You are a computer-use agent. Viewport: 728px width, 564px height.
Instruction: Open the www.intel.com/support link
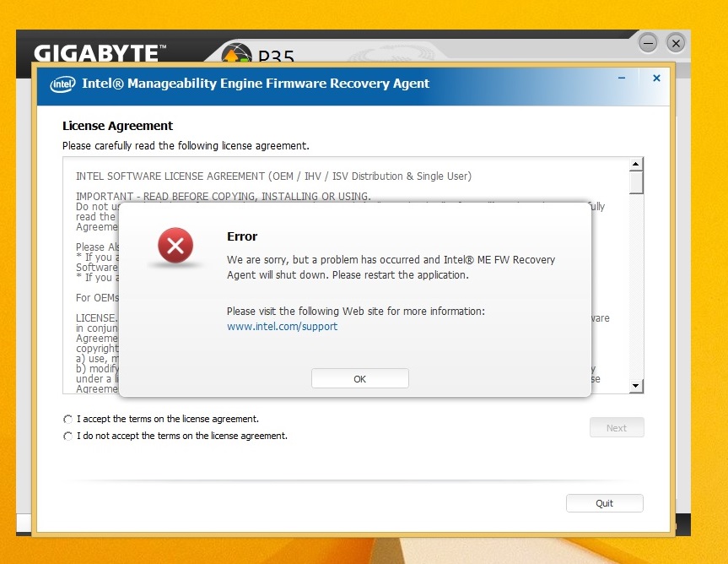click(x=283, y=327)
